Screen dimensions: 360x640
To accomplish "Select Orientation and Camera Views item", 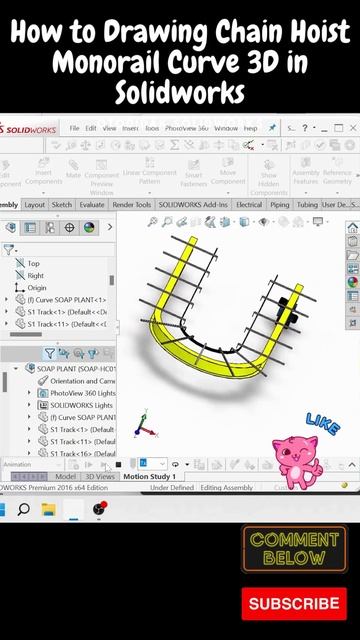I will [76, 381].
